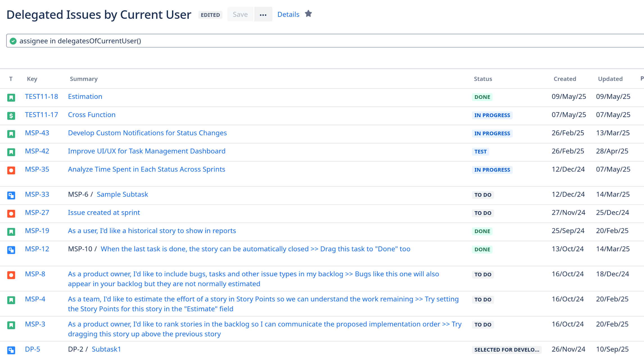Click green JQL valid checkmark icon
The width and height of the screenshot is (644, 362).
pyautogui.click(x=13, y=41)
